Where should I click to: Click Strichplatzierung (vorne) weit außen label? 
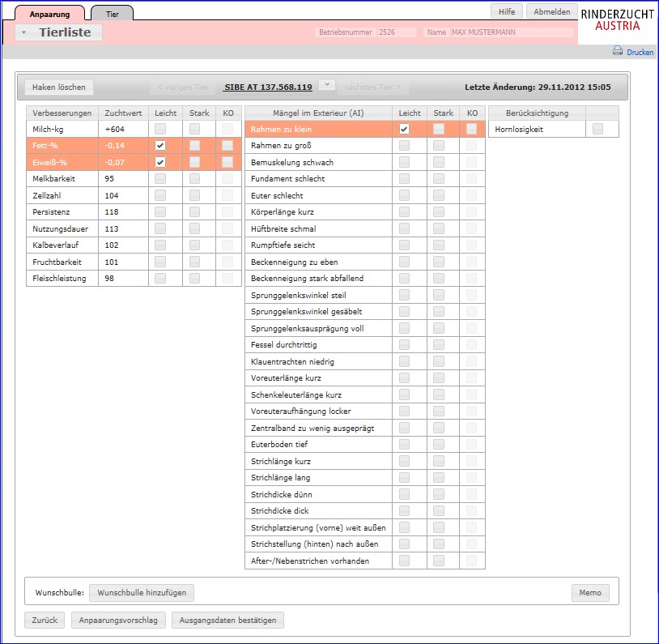tap(318, 527)
